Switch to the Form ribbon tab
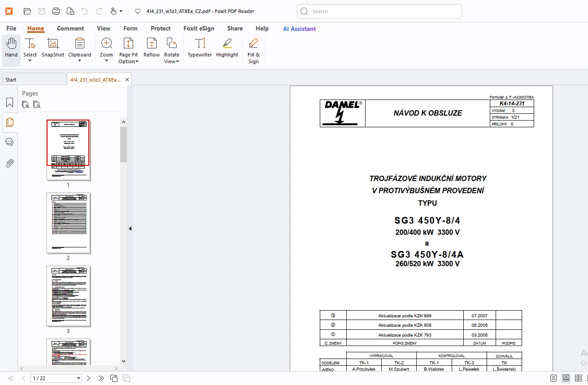The width and height of the screenshot is (588, 385). coord(131,28)
